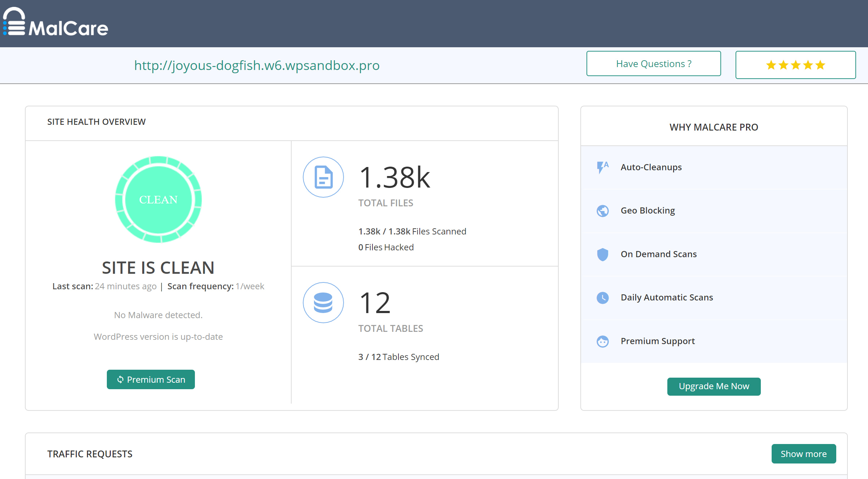
Task: Click the On Demand Scans shield icon
Action: (x=602, y=254)
